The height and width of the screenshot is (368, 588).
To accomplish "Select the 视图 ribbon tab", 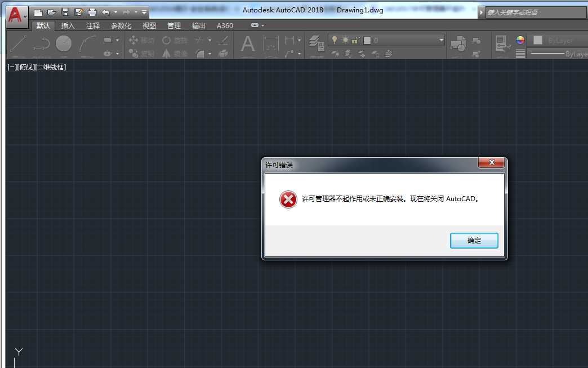I will tap(149, 25).
